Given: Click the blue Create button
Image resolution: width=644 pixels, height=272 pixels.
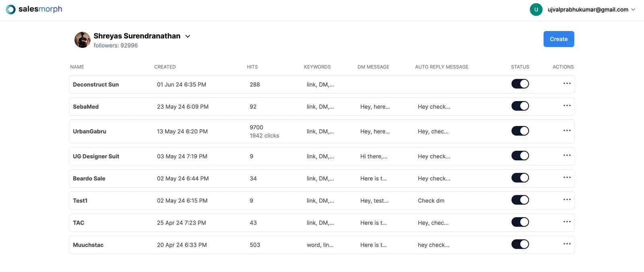Looking at the screenshot, I should 559,39.
